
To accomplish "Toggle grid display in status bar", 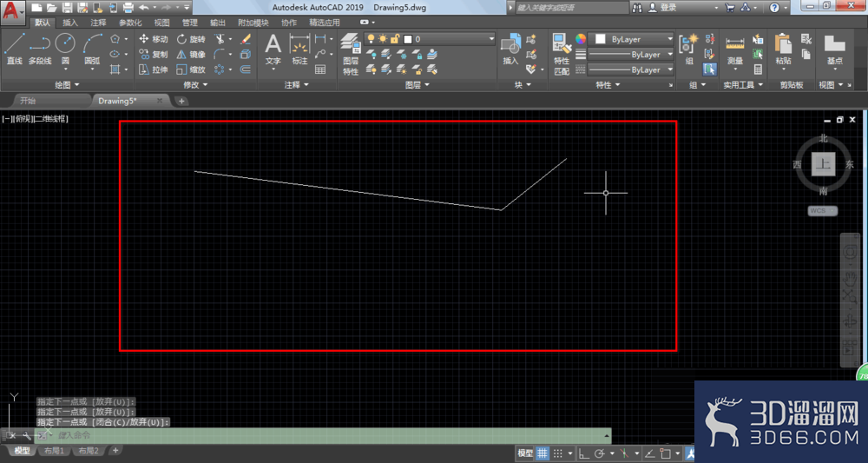I will click(542, 453).
